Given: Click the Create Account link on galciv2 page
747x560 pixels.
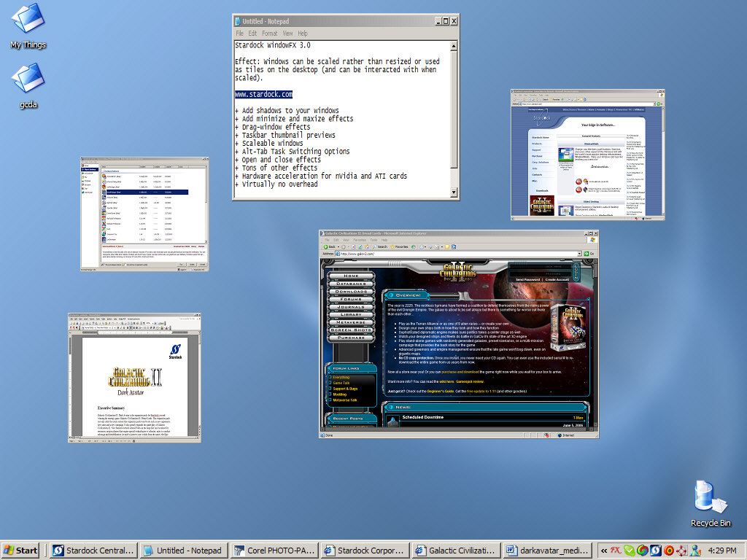Looking at the screenshot, I should click(557, 279).
